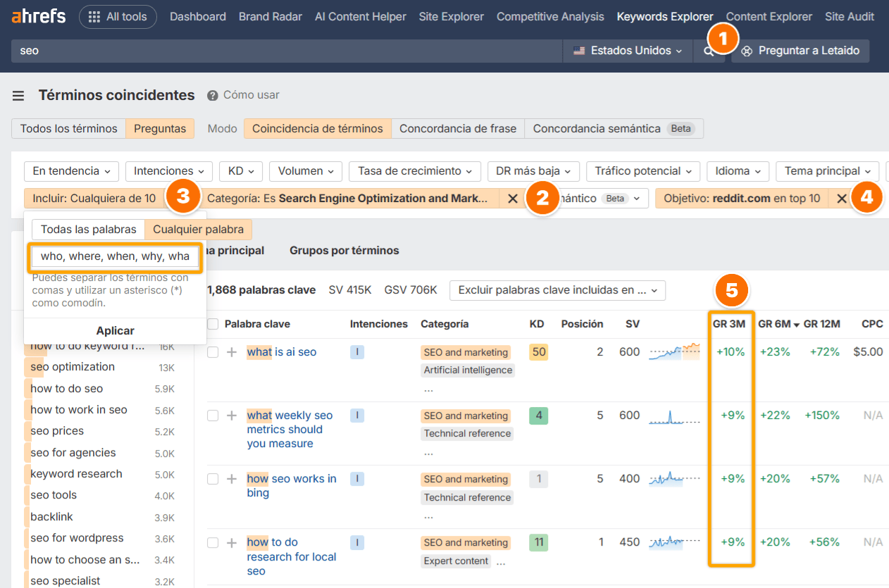Viewport: 889px width, 588px height.
Task: Select 'seo optimization' in sidebar list
Action: click(x=73, y=367)
